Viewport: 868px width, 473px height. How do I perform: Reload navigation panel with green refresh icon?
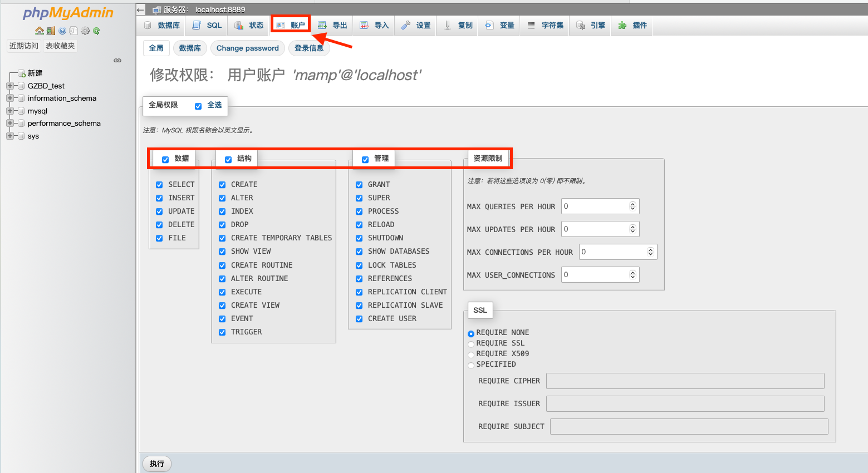(96, 31)
